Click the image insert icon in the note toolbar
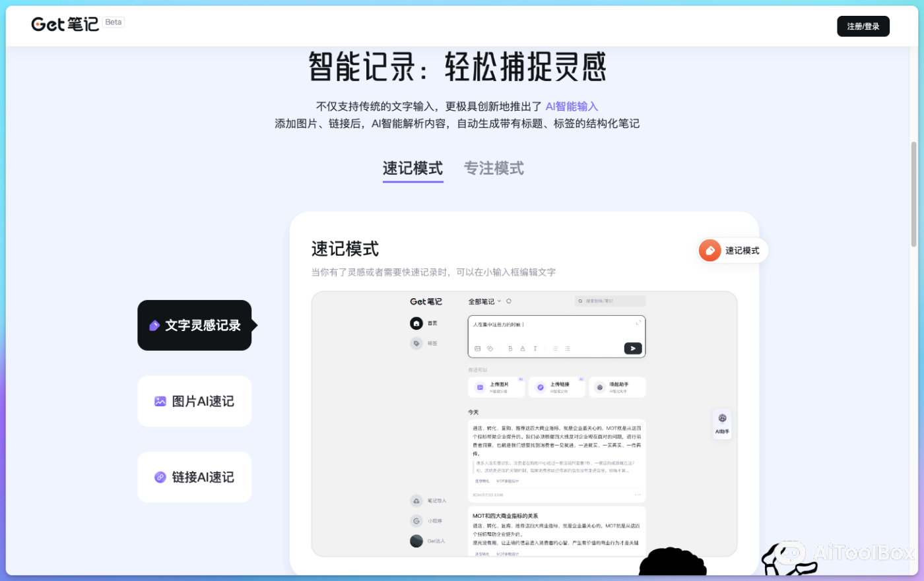 (478, 349)
